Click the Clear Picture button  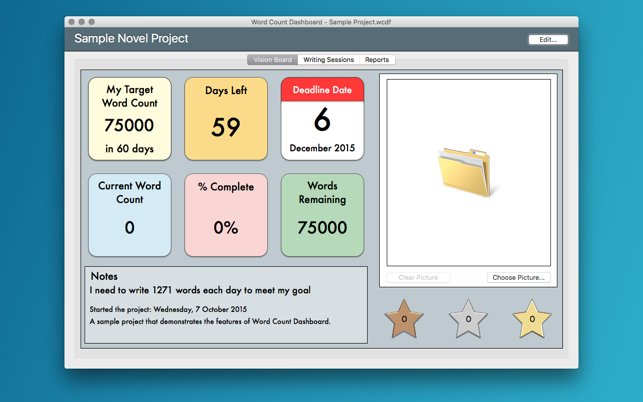(418, 278)
